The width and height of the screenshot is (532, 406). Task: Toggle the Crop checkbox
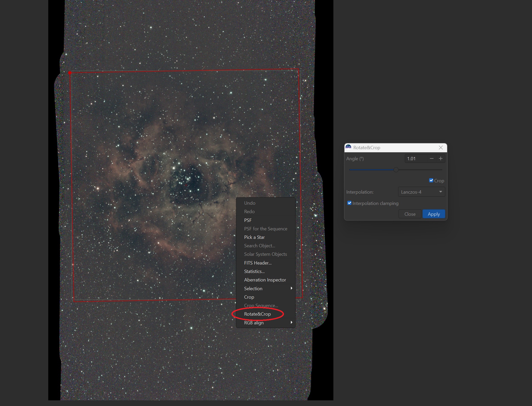[431, 181]
